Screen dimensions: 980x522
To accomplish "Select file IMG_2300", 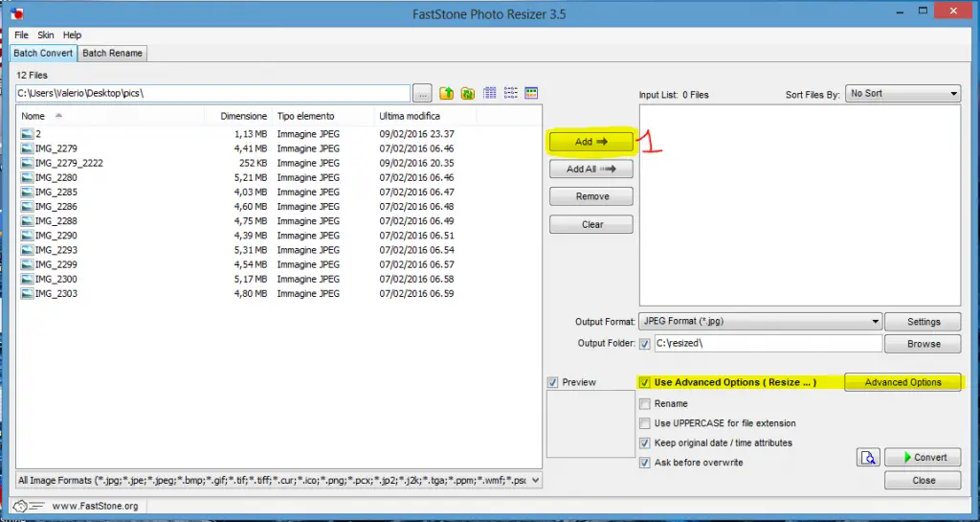I will point(56,280).
